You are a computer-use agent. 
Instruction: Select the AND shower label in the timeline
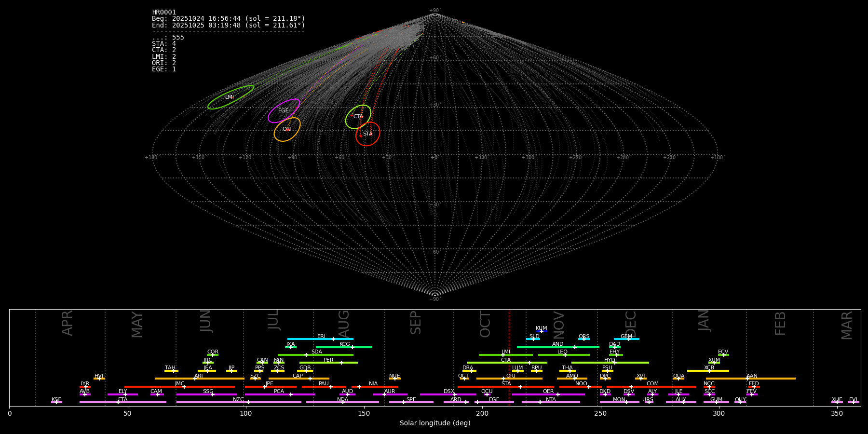click(558, 344)
